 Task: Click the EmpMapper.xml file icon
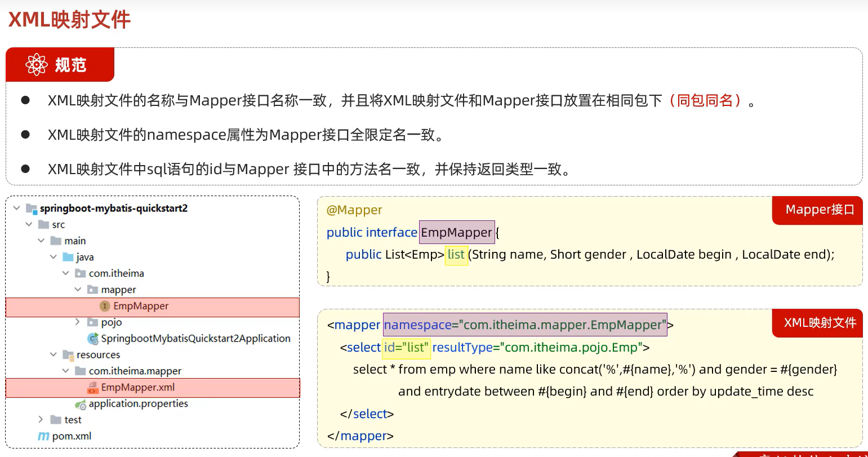(93, 388)
